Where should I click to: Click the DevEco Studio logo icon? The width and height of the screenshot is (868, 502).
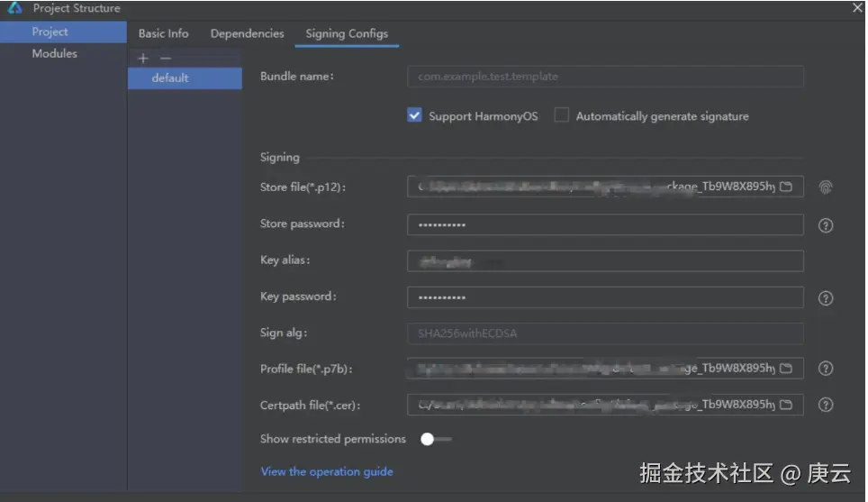(x=15, y=8)
